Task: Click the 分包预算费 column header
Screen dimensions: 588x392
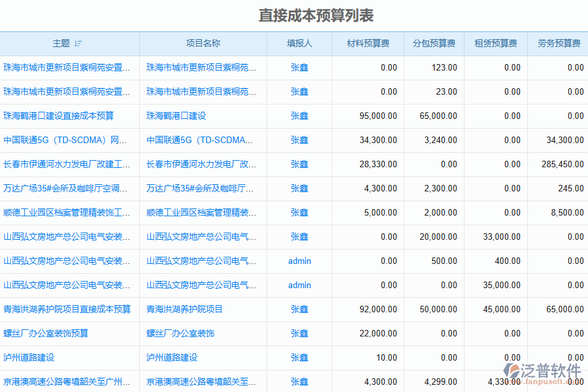Action: click(x=434, y=44)
